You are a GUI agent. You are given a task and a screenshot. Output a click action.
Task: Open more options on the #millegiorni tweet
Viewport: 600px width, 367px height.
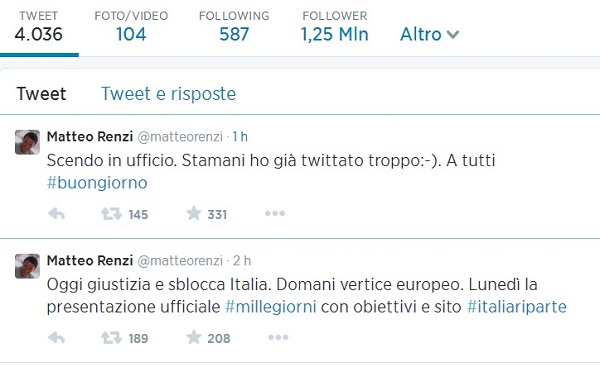point(278,337)
